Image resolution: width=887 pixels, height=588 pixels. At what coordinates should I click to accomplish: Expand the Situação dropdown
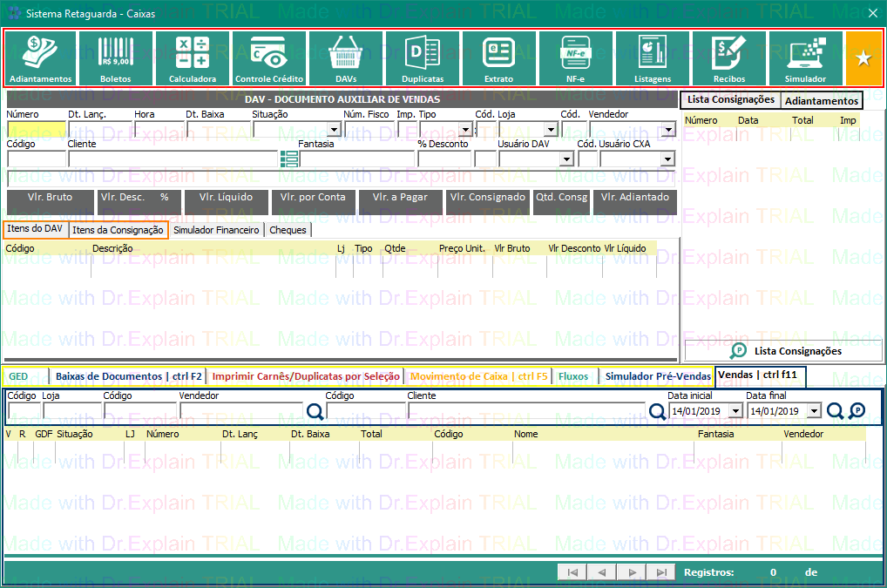point(333,130)
